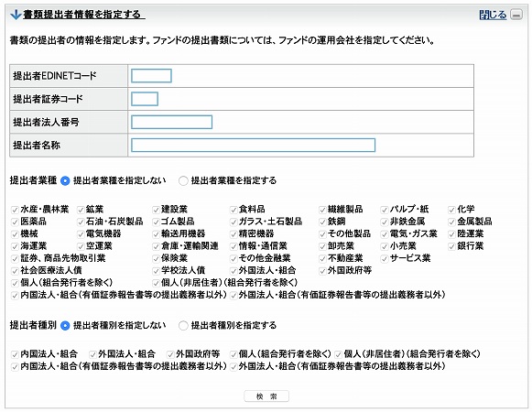Click the 検索 button

pos(266,396)
